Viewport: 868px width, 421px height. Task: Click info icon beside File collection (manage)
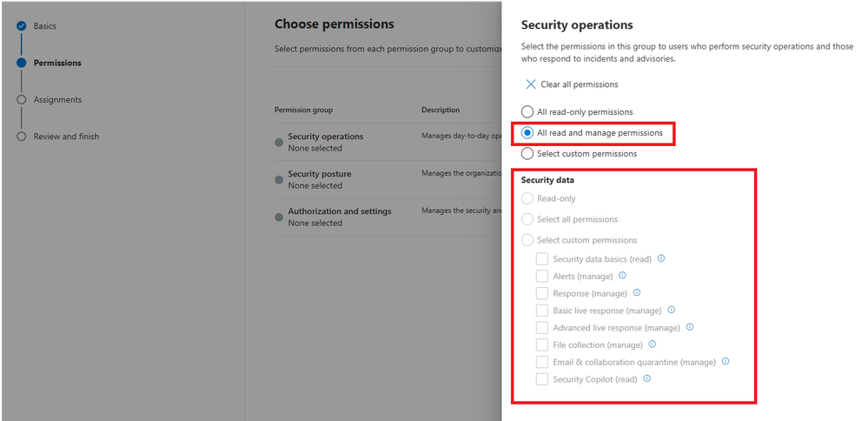coord(653,344)
